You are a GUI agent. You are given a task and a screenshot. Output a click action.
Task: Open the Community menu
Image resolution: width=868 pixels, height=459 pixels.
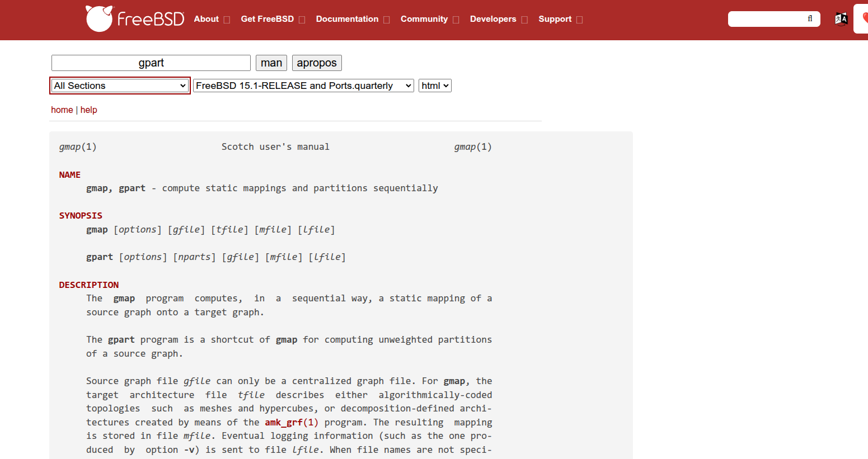click(424, 19)
